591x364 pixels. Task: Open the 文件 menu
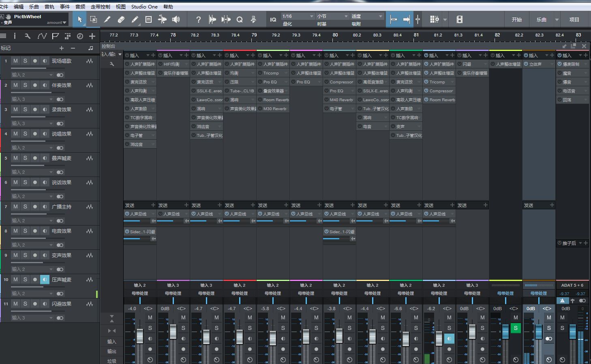click(4, 6)
